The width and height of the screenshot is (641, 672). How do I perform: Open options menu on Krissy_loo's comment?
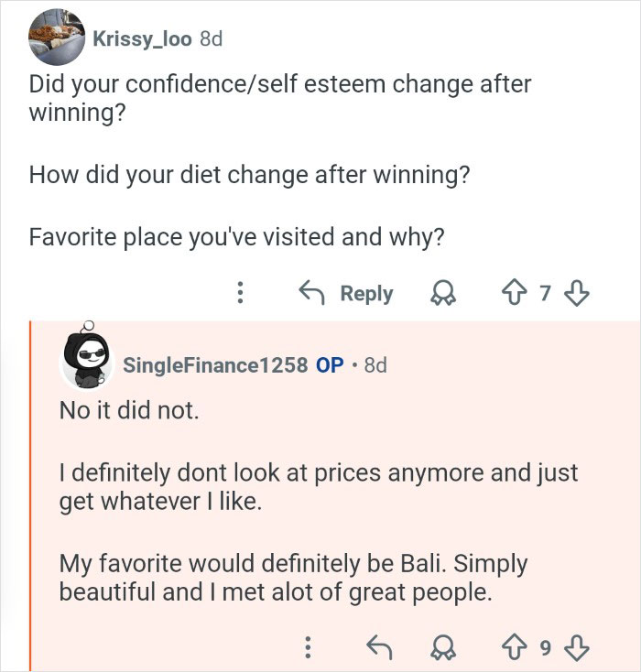[239, 293]
